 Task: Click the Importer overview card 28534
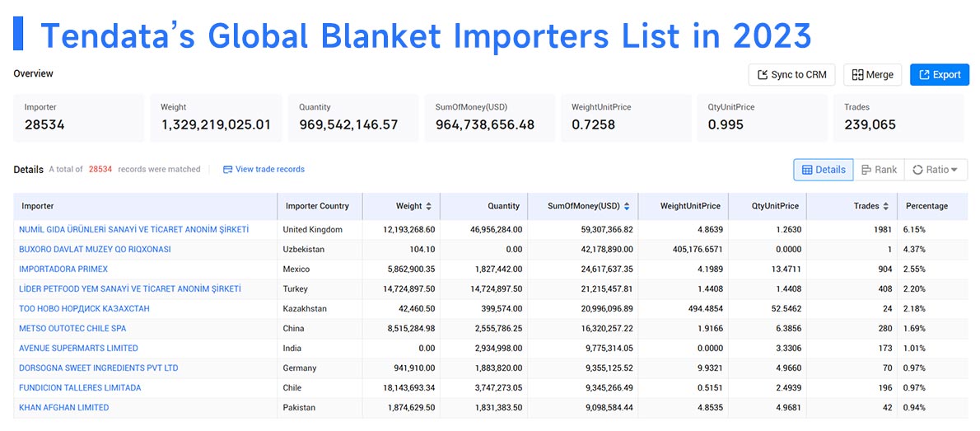(79, 118)
